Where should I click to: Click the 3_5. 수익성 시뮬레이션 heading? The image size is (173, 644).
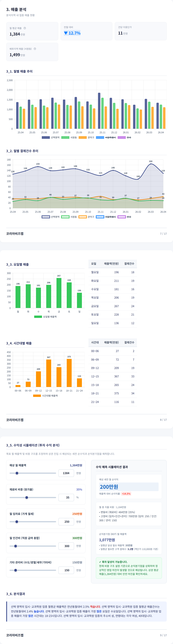coord(33,445)
